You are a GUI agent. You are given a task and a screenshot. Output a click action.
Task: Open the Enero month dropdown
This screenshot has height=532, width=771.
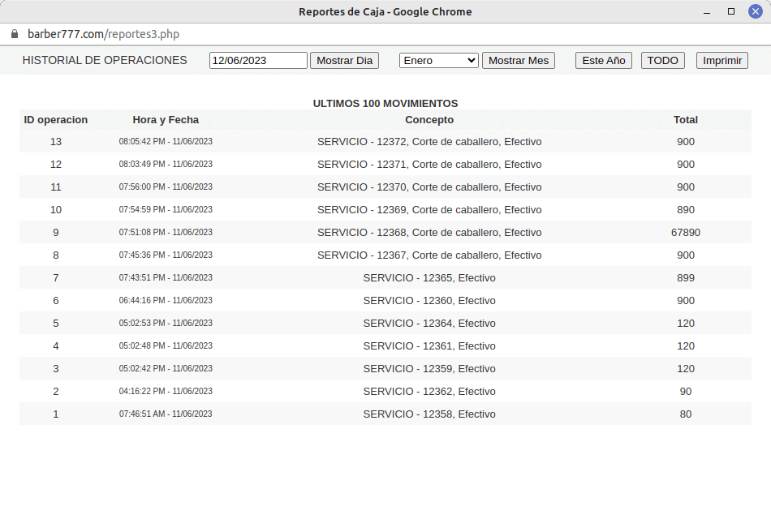point(438,61)
